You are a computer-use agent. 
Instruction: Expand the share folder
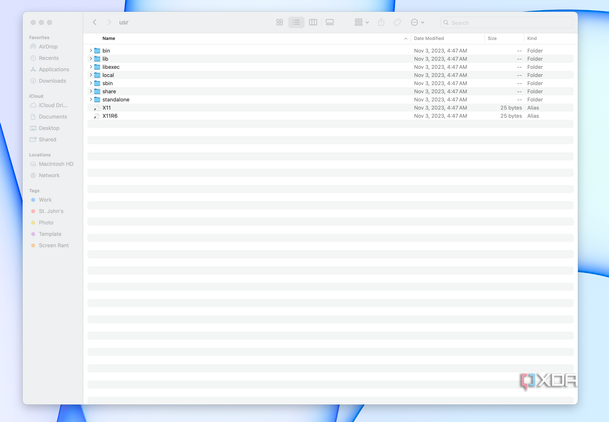[x=90, y=91]
